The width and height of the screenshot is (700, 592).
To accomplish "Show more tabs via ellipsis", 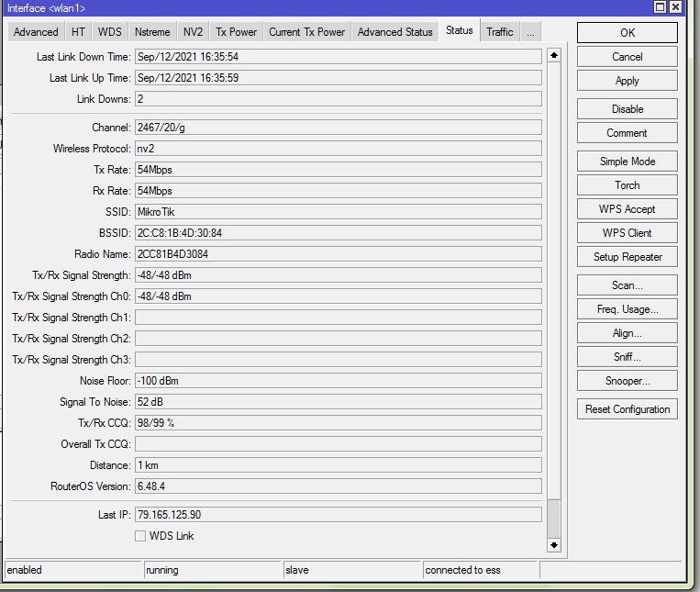I will tap(530, 32).
